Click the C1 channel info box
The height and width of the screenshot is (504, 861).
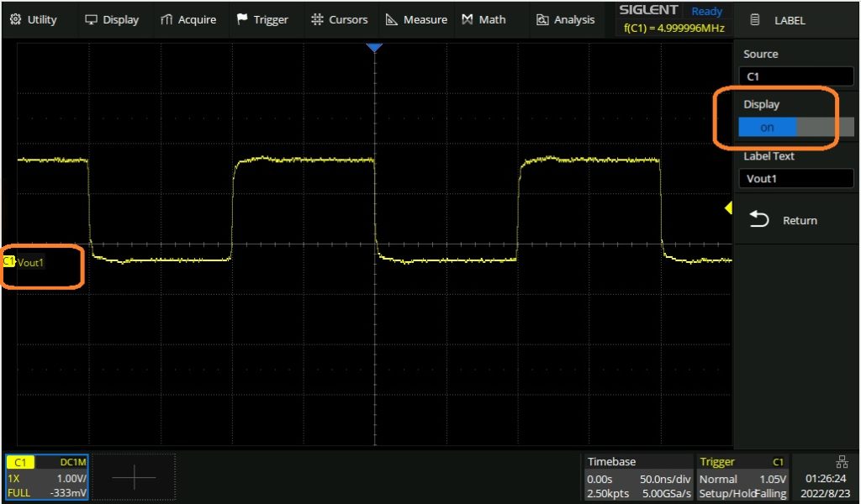(46, 477)
